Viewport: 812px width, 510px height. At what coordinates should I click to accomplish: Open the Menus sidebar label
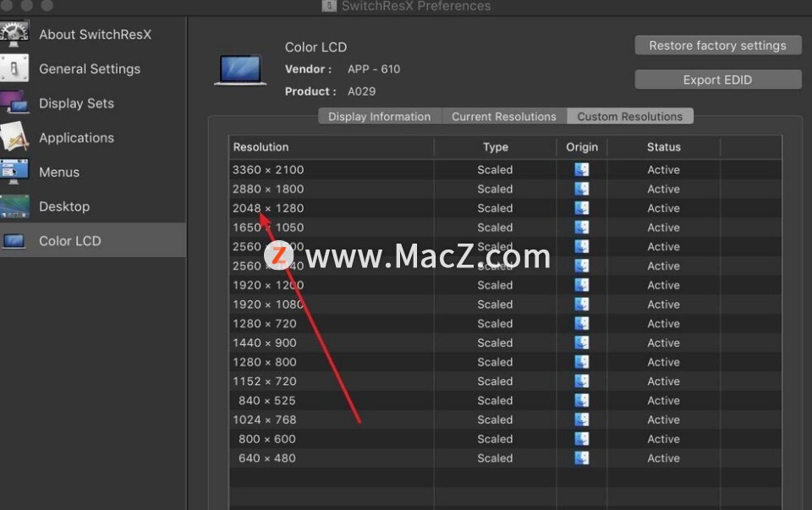coord(59,173)
